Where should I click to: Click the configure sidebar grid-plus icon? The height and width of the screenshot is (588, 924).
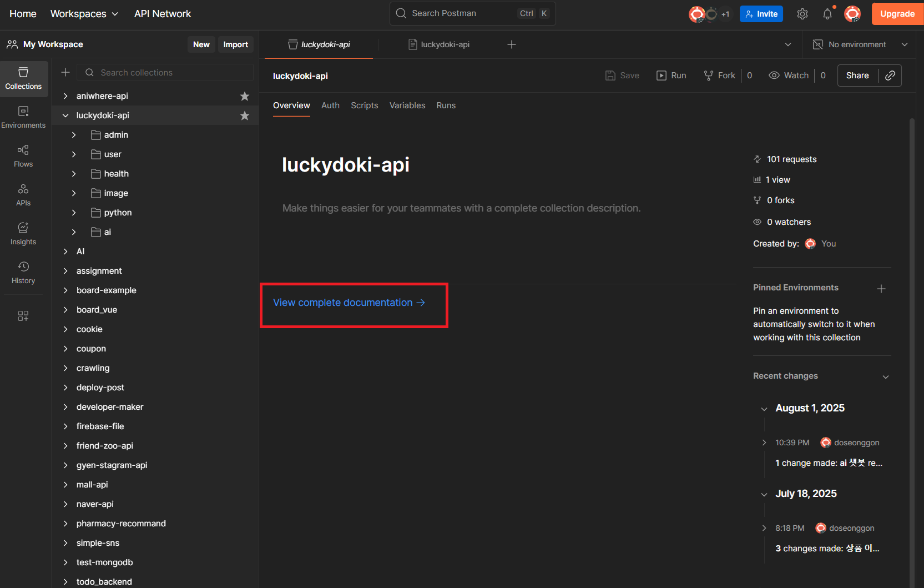(23, 316)
